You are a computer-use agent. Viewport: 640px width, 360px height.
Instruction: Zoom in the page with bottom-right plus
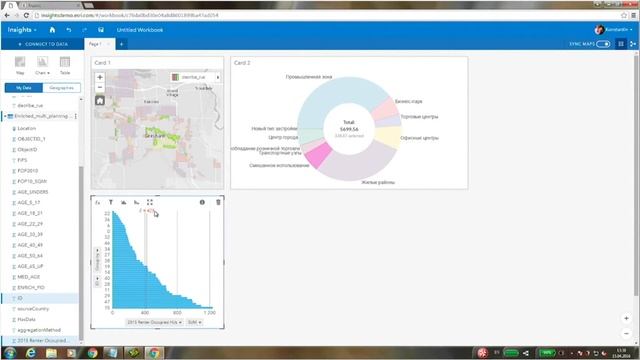(627, 318)
